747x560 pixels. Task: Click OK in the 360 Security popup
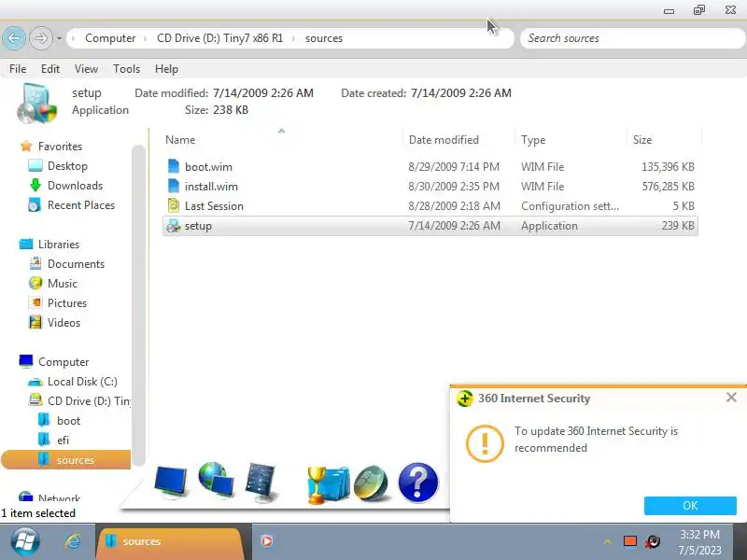coord(690,505)
